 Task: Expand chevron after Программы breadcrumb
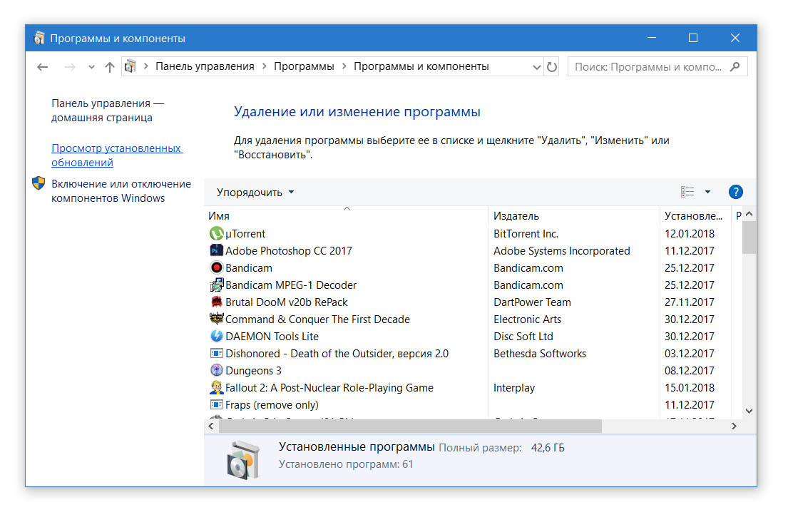pyautogui.click(x=344, y=66)
